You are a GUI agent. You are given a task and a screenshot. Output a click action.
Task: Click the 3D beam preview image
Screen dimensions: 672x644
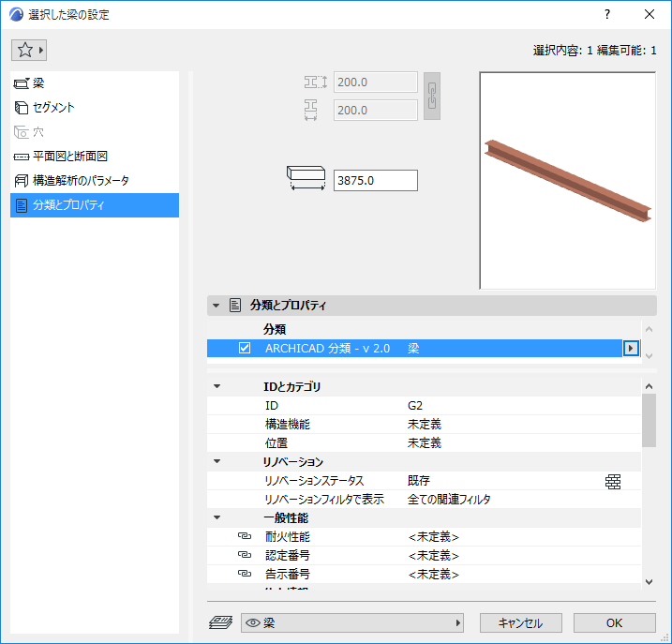(x=567, y=181)
